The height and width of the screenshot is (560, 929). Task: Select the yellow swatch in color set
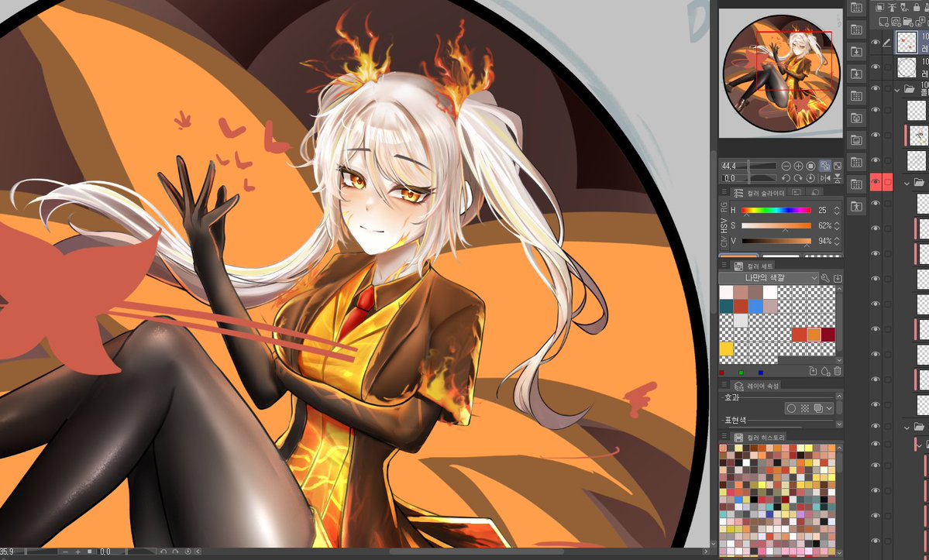coord(726,349)
